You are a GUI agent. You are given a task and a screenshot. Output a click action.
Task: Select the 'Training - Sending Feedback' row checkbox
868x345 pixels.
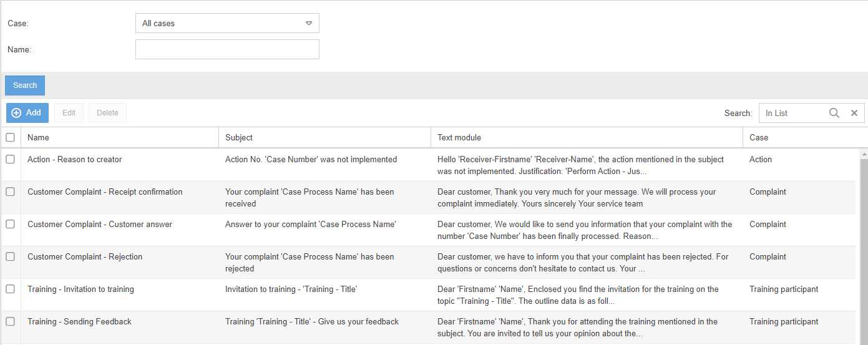pos(11,321)
